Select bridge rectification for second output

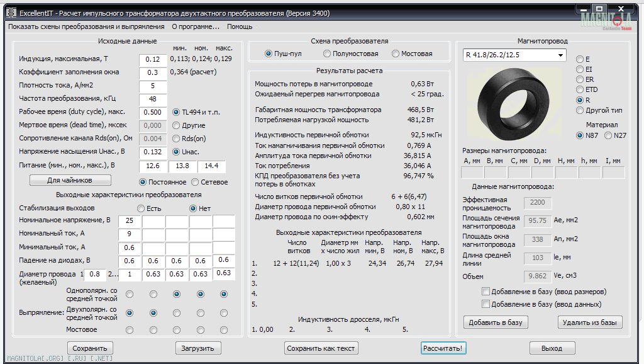coord(153,330)
